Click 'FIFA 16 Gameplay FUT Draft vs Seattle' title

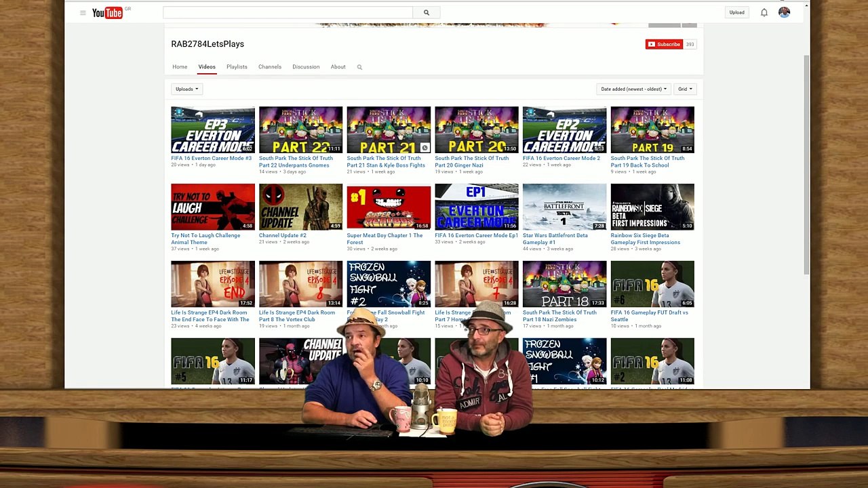[x=649, y=317]
